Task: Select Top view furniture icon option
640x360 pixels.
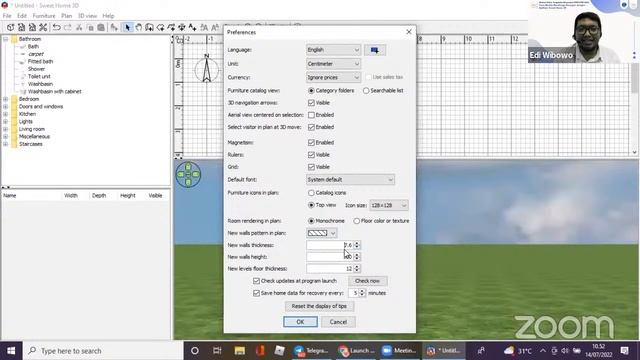Action: [311, 205]
